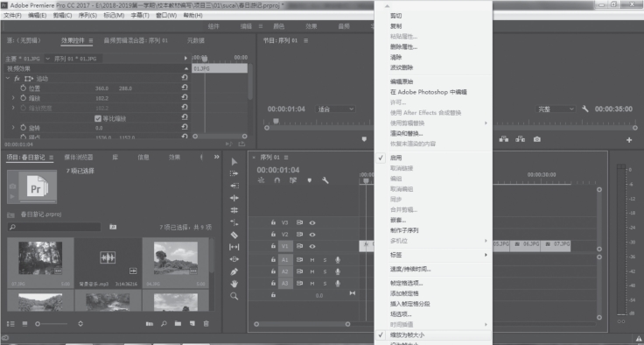
Task: Show more project panel tabs chevron
Action: [216, 157]
